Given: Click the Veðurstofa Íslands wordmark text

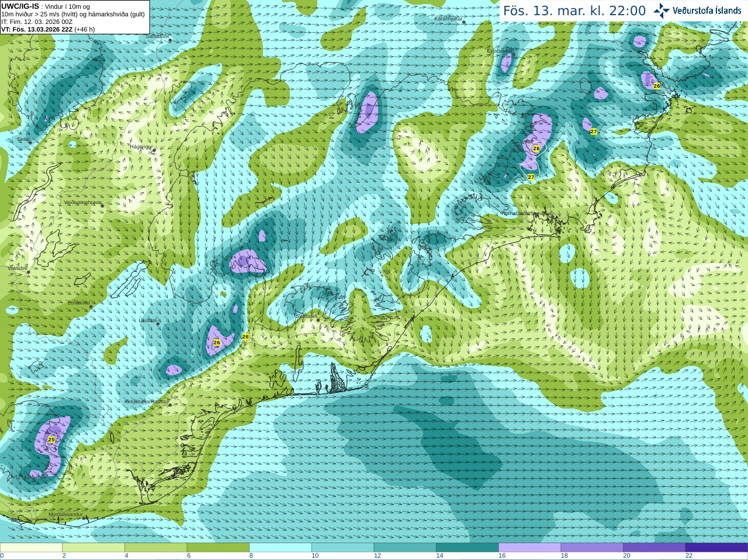Looking at the screenshot, I should [x=707, y=11].
